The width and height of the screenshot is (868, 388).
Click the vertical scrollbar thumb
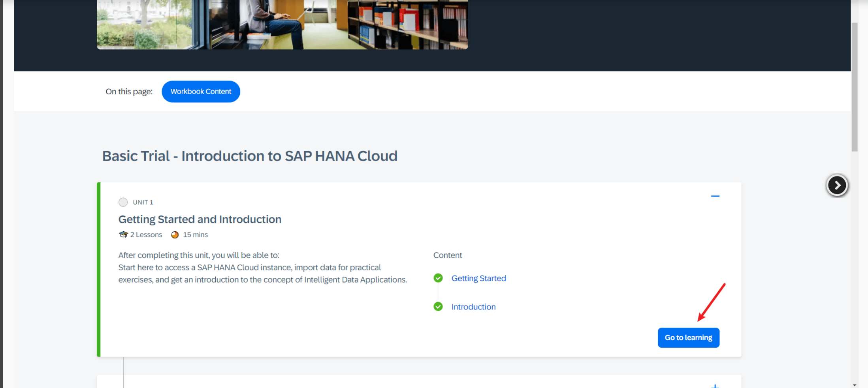tap(855, 87)
